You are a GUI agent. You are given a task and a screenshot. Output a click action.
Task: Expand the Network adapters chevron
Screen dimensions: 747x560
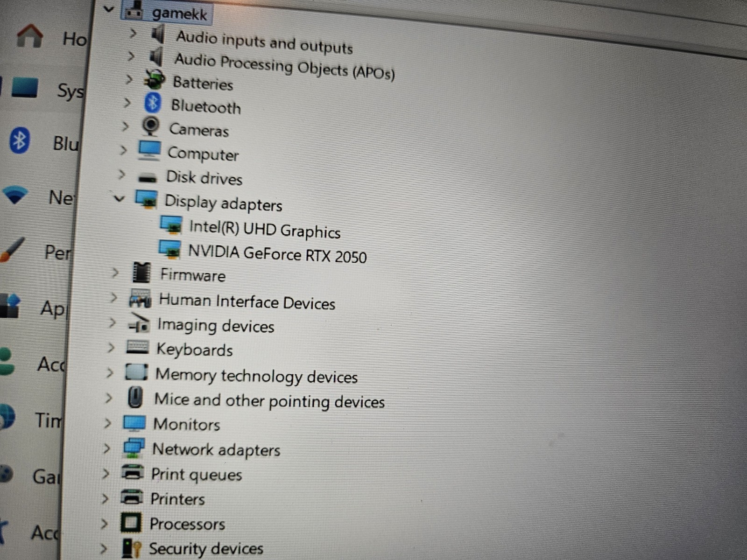coord(107,448)
